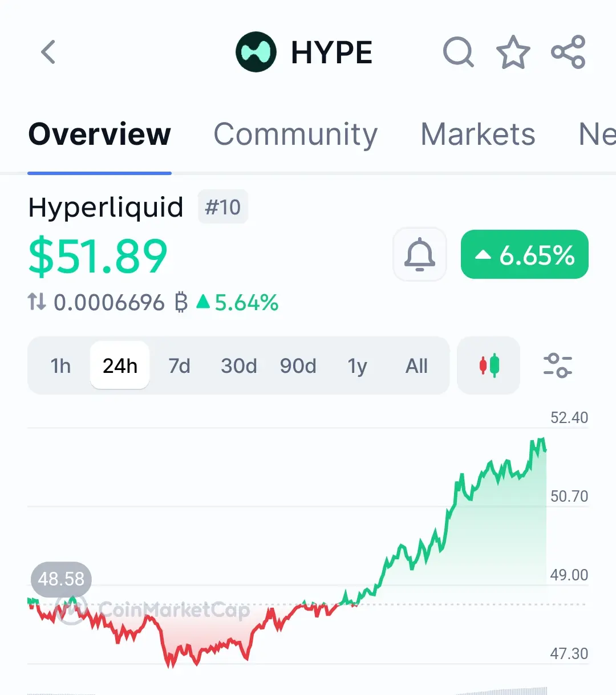The image size is (616, 695).
Task: Add HYPE to watchlist via star icon
Action: click(513, 52)
